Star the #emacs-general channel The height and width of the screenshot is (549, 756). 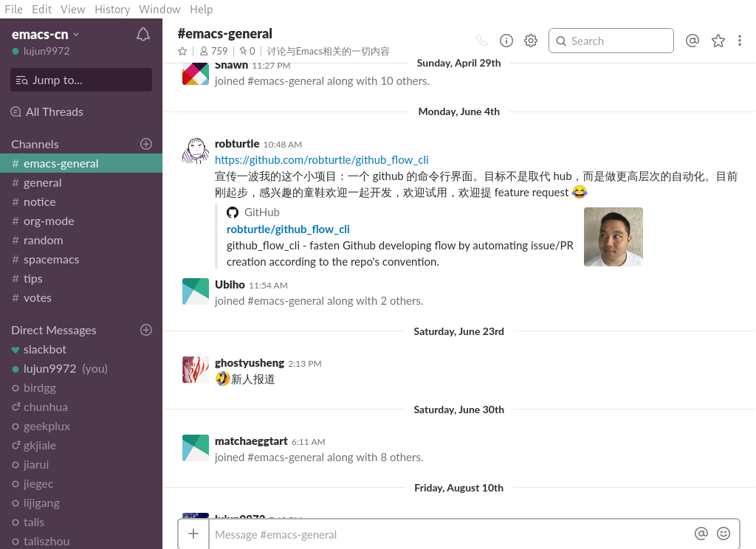pos(182,51)
